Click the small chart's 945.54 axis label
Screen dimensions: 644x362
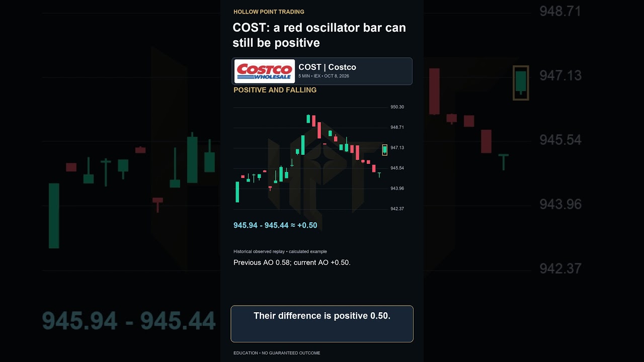click(x=397, y=168)
